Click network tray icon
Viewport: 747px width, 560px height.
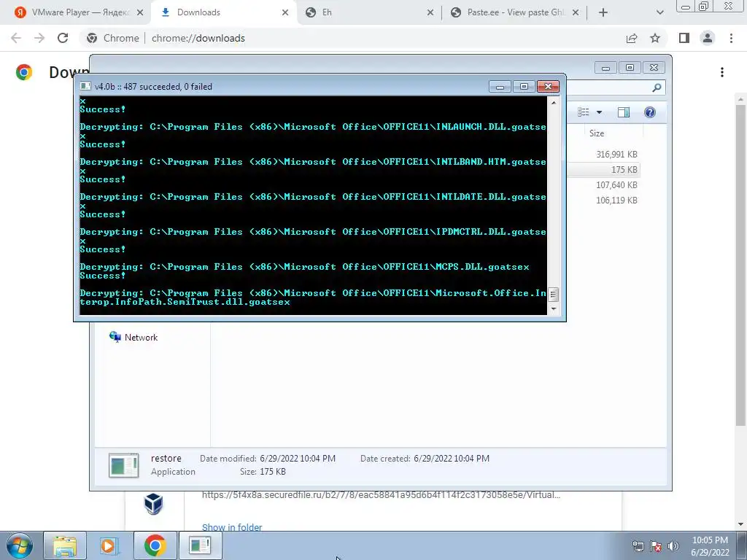[638, 547]
